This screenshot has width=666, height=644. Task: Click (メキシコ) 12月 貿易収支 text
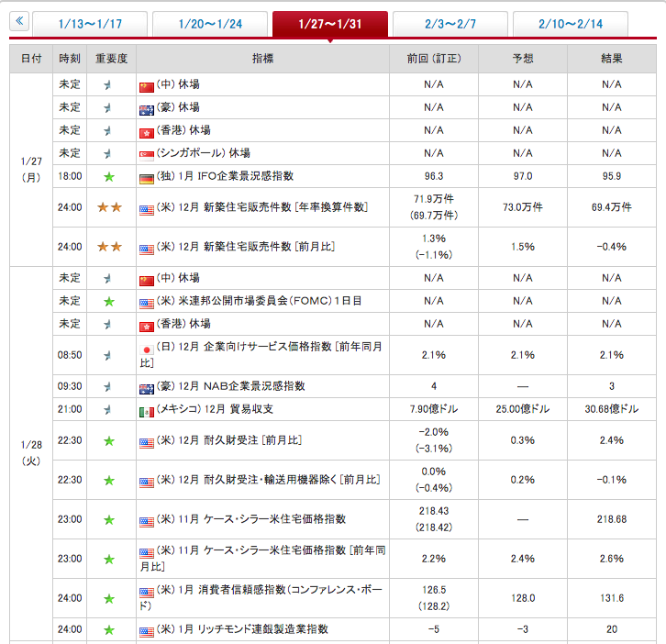point(215,409)
